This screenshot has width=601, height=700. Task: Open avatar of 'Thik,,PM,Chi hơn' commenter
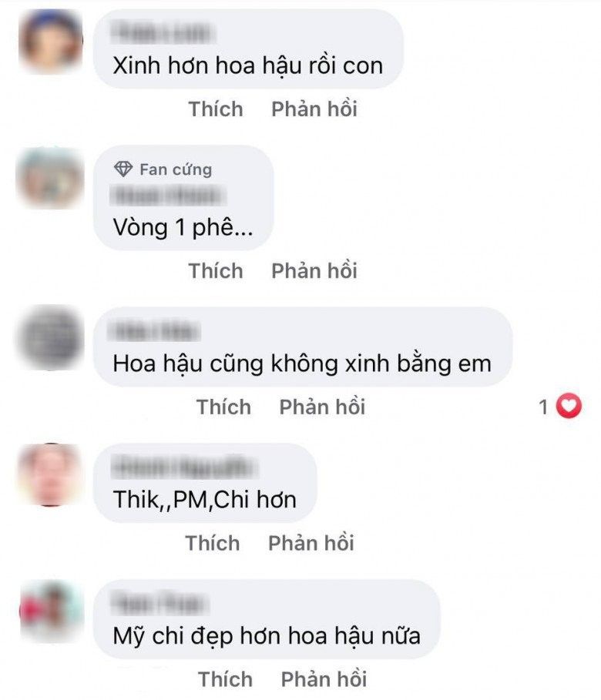(51, 474)
